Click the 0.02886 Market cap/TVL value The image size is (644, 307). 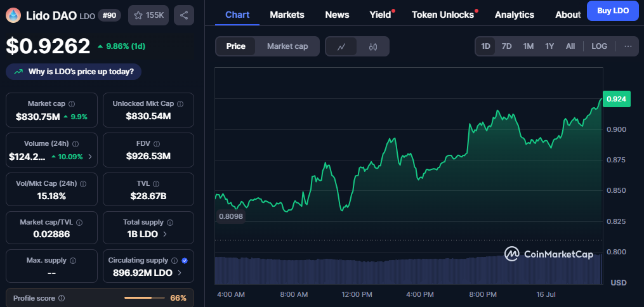click(52, 234)
